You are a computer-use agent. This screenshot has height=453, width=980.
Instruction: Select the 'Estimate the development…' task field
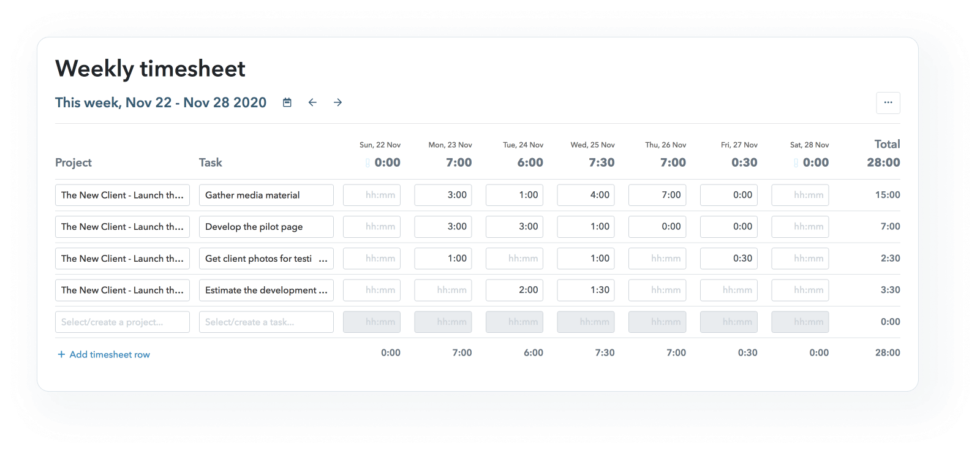pos(266,290)
